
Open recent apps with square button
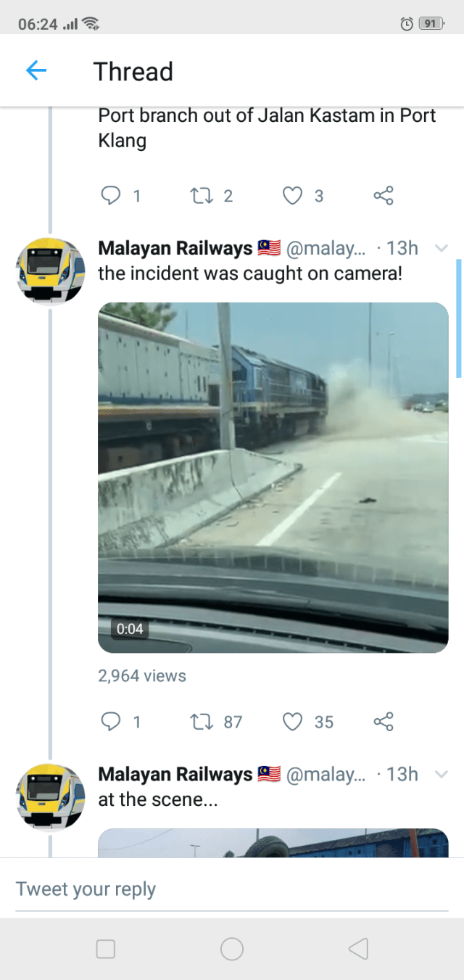pos(106,949)
